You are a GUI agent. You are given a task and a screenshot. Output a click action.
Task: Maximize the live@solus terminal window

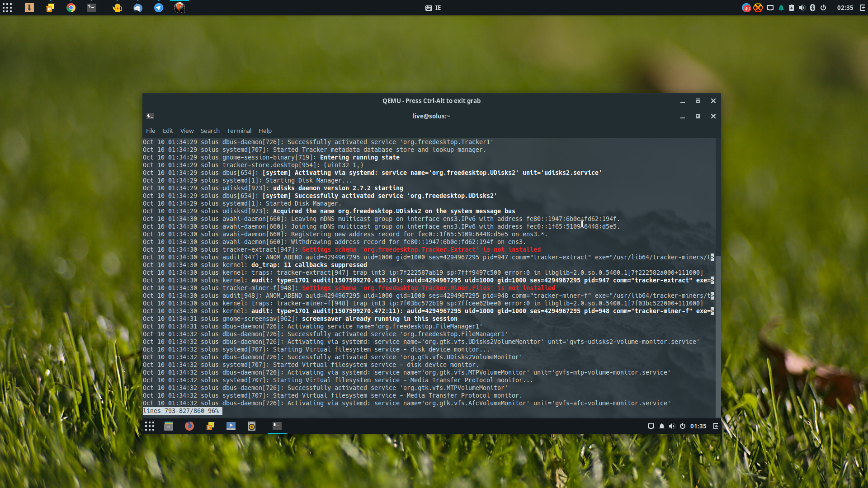[698, 116]
